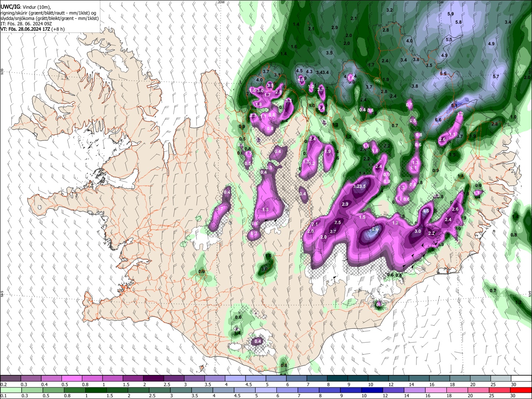
Task: Click the 5.9 precipitation value on the map
Action: coord(451,14)
